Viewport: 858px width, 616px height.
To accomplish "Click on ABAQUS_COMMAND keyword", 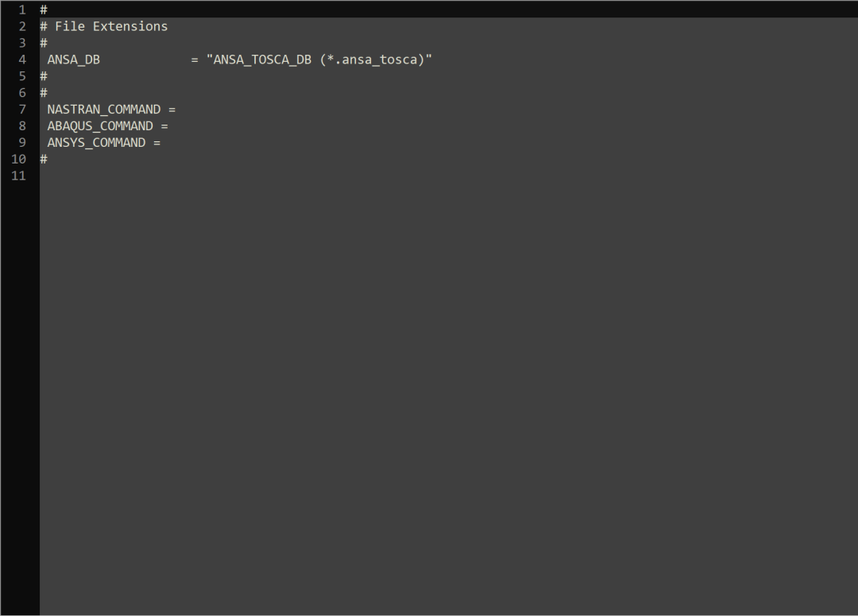I will click(x=100, y=125).
